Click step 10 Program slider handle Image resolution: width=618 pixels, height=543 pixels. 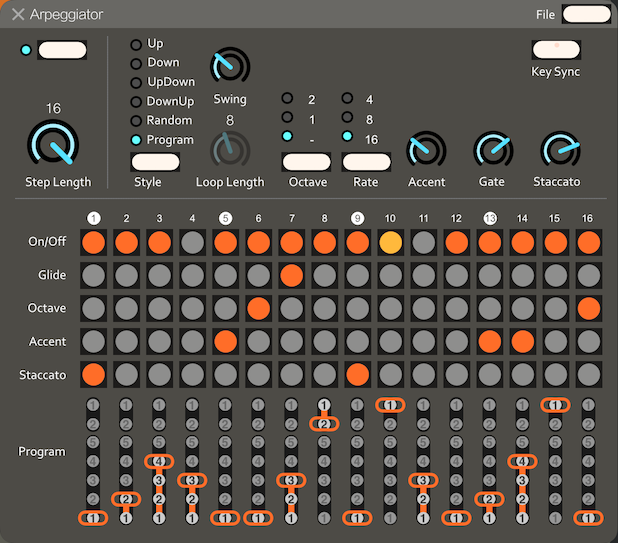click(390, 405)
